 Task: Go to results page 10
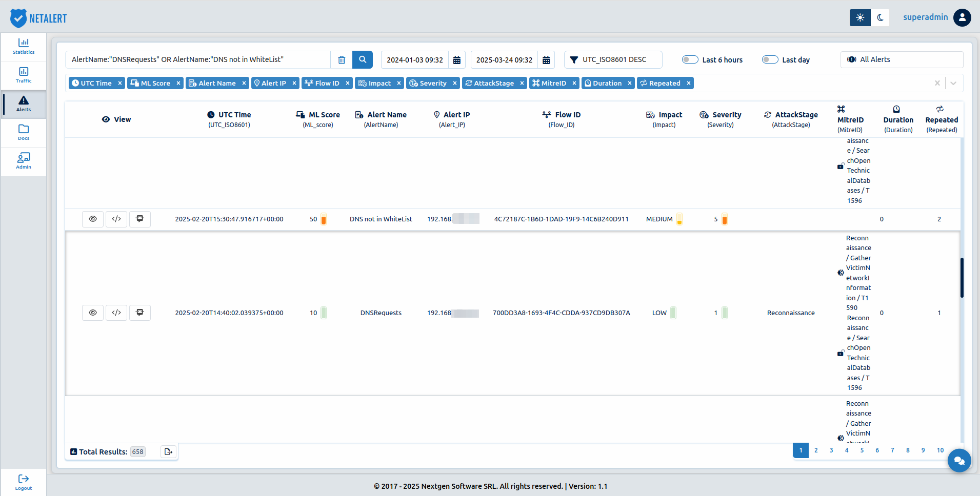pyautogui.click(x=940, y=450)
